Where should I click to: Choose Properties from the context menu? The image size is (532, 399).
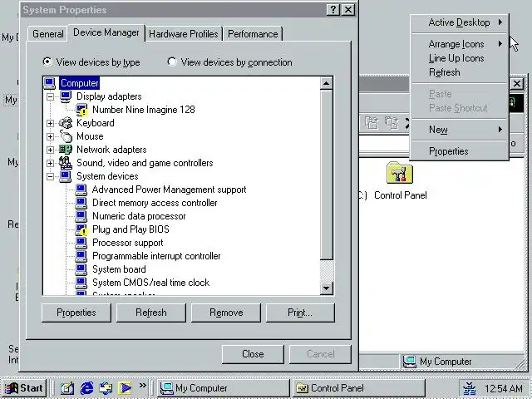click(x=460, y=151)
